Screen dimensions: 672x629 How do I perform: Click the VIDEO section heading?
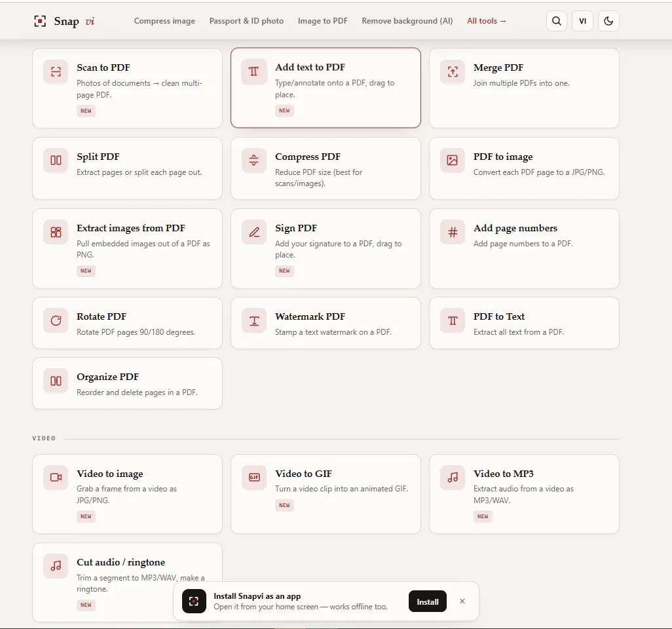(44, 438)
